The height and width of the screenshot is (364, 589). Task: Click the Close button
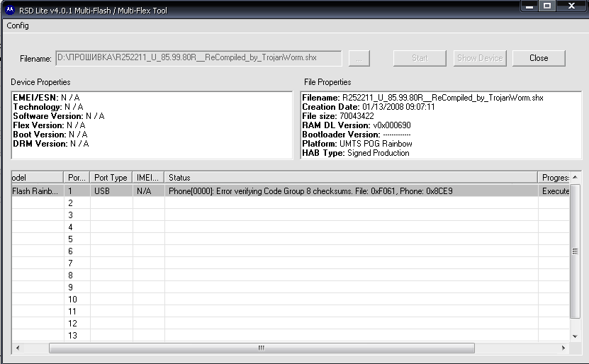pos(539,58)
